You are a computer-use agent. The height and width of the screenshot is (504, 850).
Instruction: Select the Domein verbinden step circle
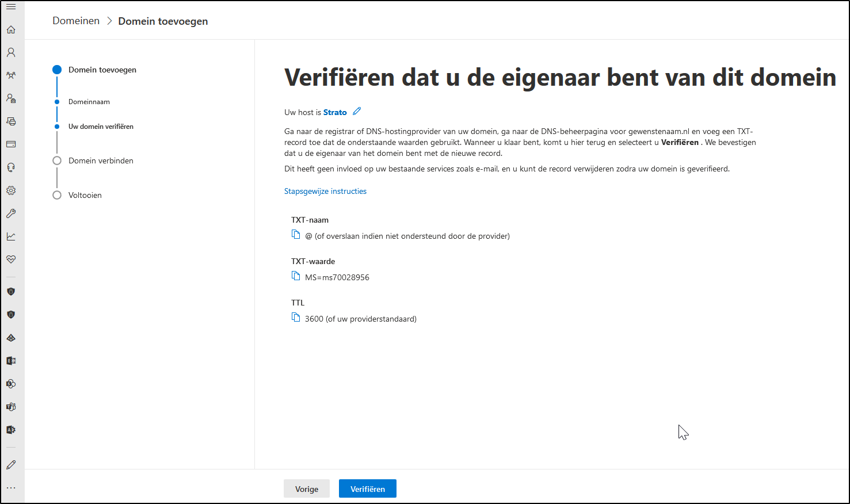coord(56,161)
